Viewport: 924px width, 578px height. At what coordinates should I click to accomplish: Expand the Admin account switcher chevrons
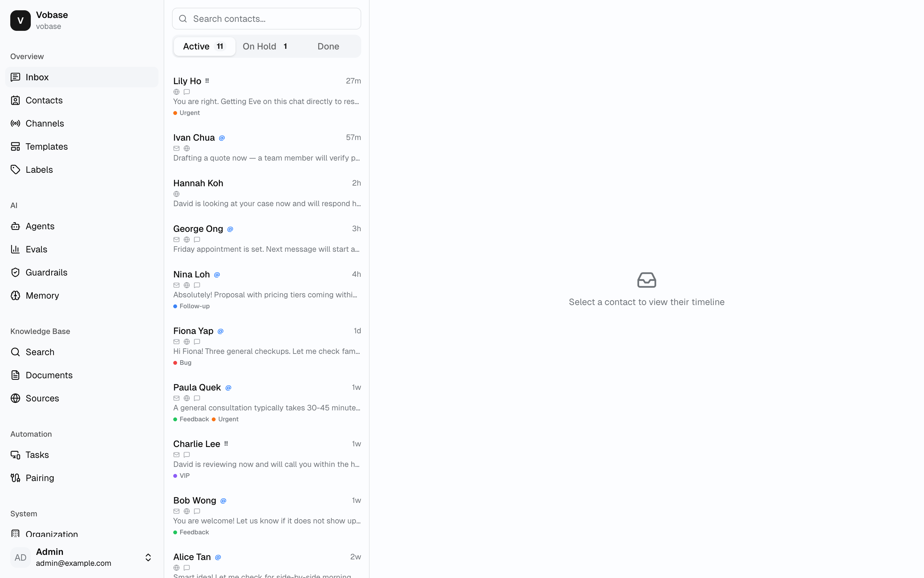coord(148,557)
